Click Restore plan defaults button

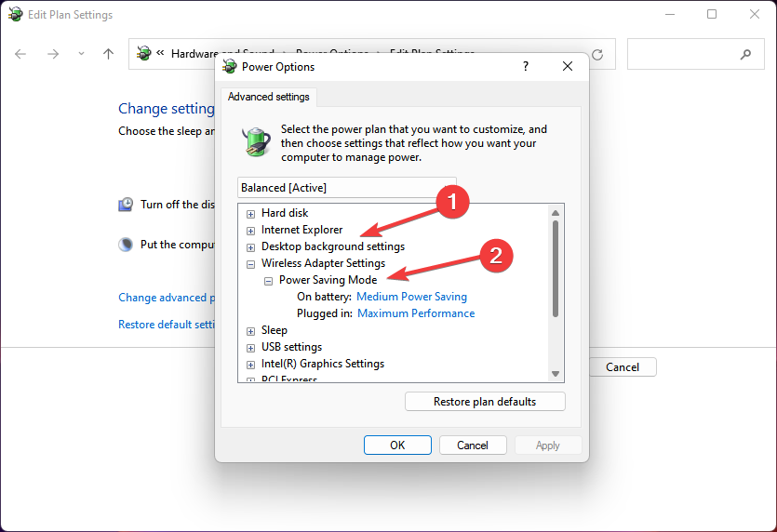click(485, 402)
